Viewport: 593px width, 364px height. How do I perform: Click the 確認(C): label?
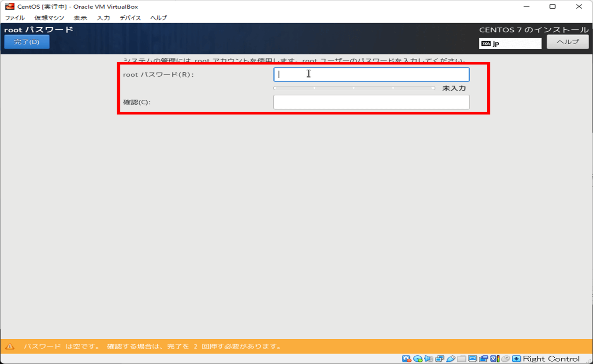coord(137,102)
